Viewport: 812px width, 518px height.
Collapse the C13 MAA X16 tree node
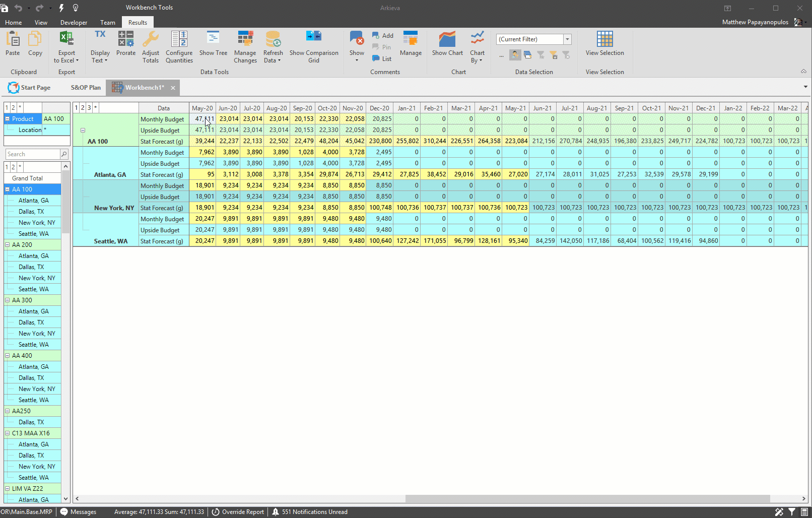(x=8, y=433)
